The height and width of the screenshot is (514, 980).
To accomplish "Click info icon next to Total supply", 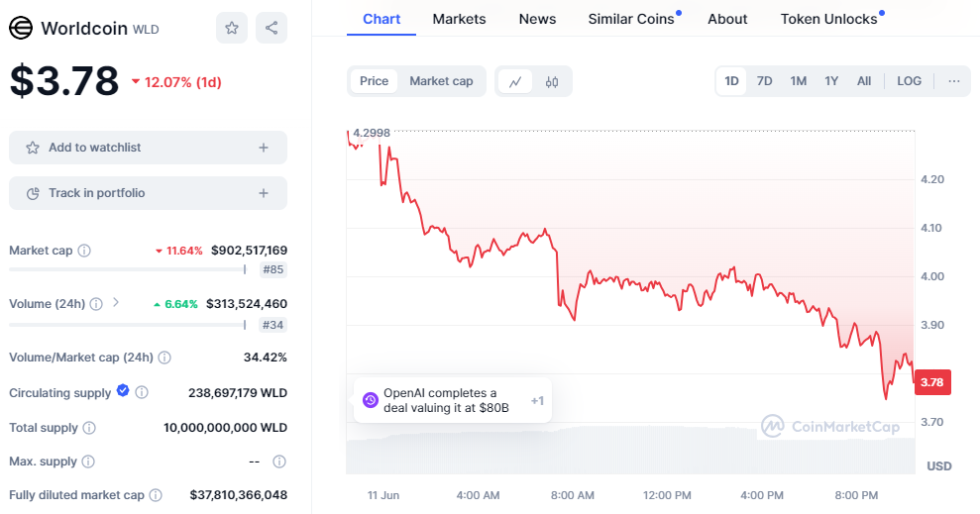I will tap(89, 428).
